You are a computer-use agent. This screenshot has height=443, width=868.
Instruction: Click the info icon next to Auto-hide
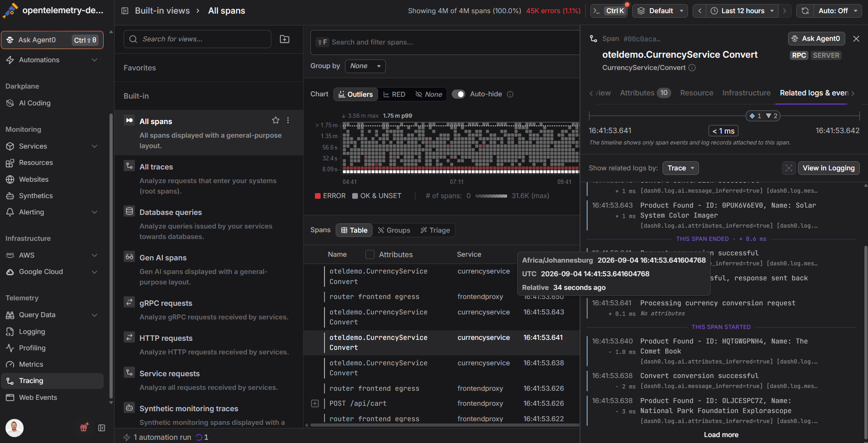click(x=510, y=95)
